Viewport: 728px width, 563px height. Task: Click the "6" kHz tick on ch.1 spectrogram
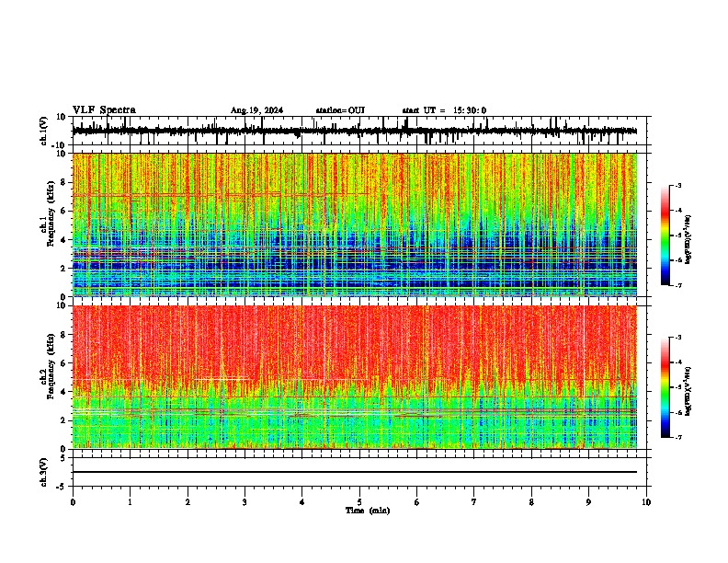click(x=64, y=212)
